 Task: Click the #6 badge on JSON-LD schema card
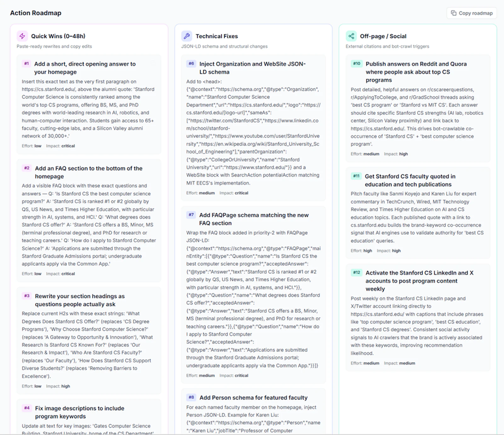click(x=191, y=64)
